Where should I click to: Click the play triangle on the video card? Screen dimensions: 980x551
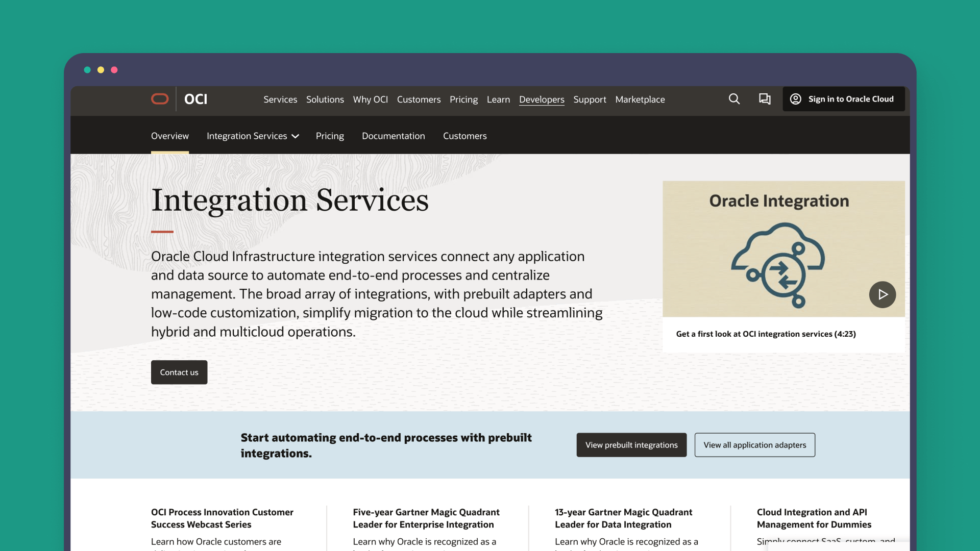point(882,294)
